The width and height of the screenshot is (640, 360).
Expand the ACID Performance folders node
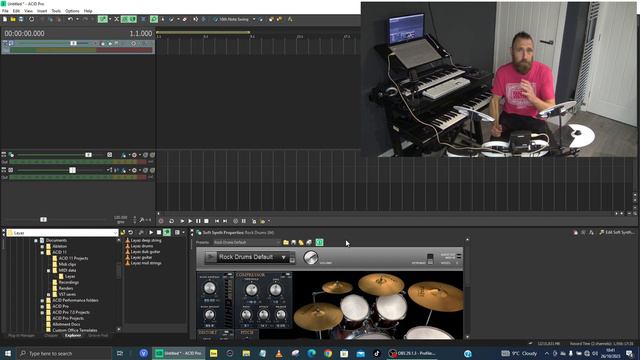42,301
